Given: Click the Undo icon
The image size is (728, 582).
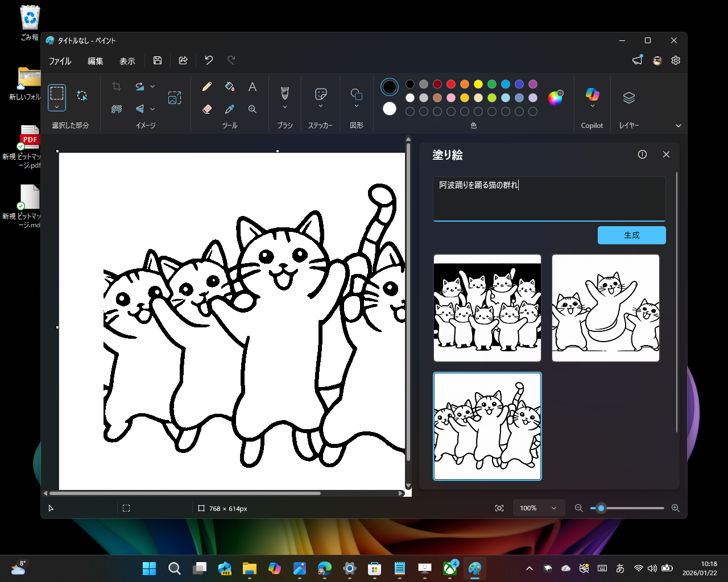Looking at the screenshot, I should [208, 60].
